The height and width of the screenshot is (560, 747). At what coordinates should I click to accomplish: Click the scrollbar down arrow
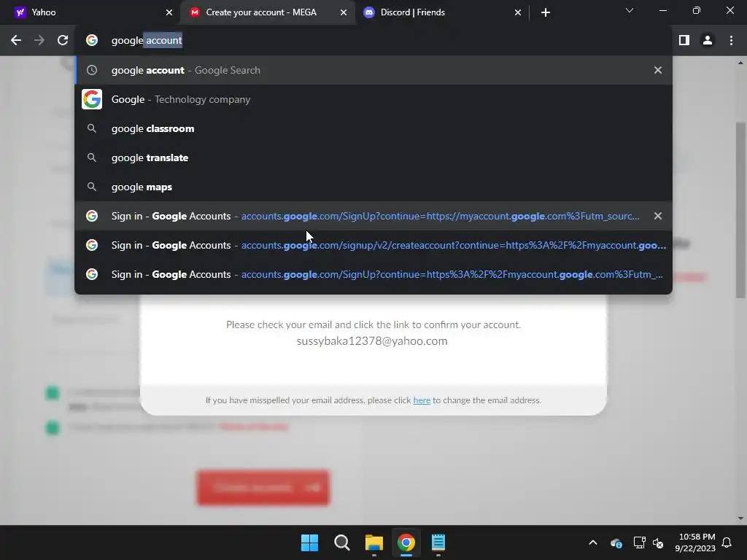click(740, 518)
